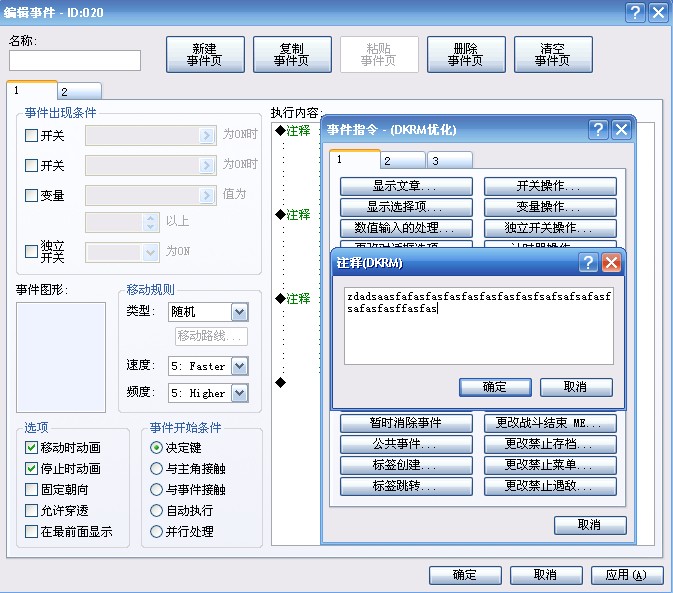
Task: Select the empty last ◆ command line
Action: (x=281, y=382)
